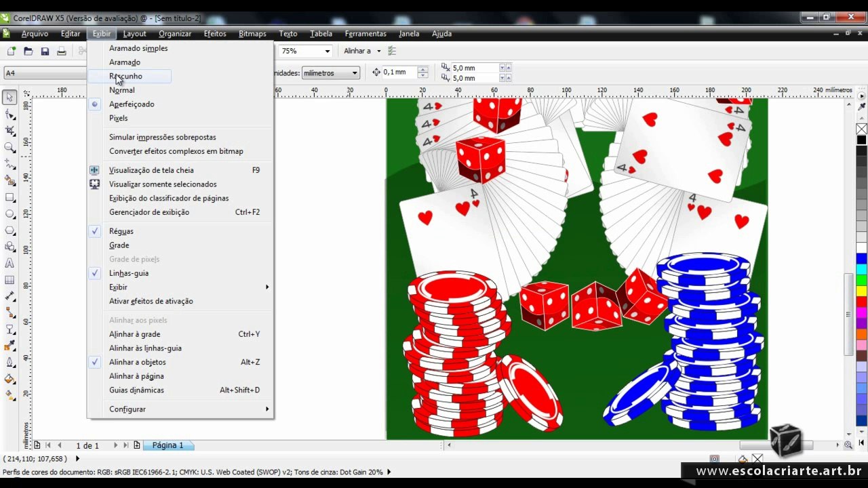Select the Dimension tool

pyautogui.click(x=9, y=296)
